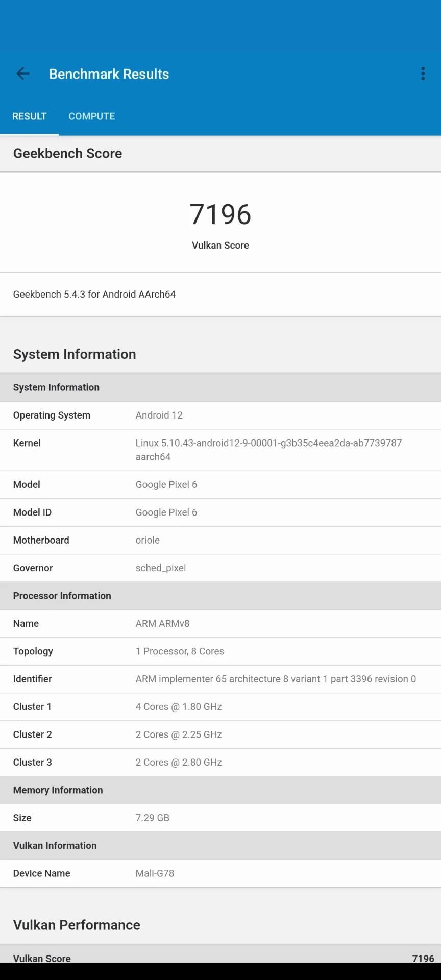Viewport: 441px width, 980px height.
Task: Tap the back arrow icon
Action: (23, 74)
